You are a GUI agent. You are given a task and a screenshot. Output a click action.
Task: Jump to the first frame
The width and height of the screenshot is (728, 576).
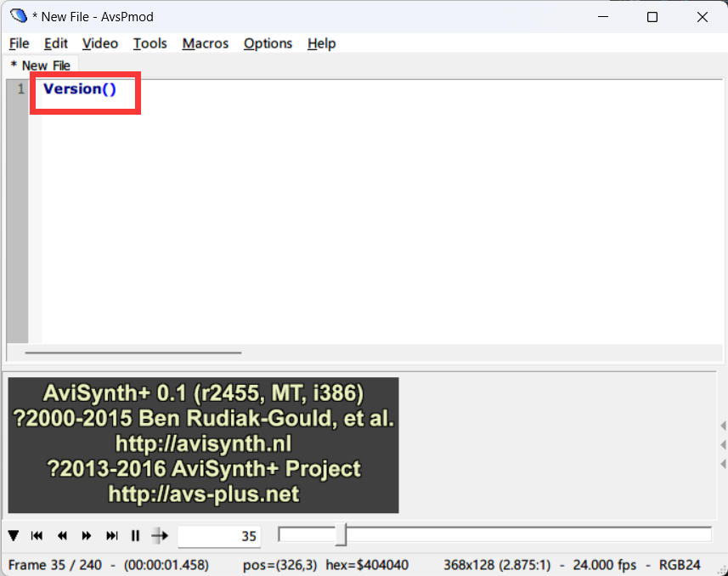pyautogui.click(x=37, y=535)
